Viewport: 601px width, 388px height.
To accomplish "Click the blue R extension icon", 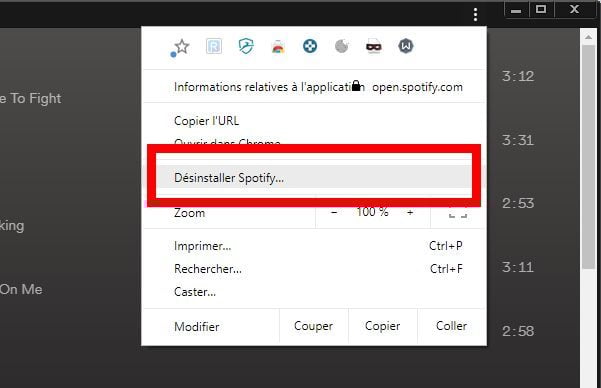I will (x=214, y=46).
